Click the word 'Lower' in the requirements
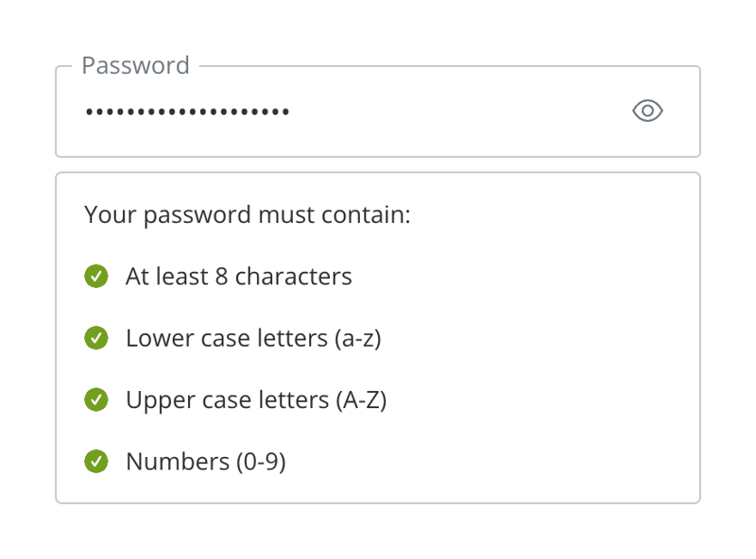Viewport: 756px width, 559px height. point(153,338)
